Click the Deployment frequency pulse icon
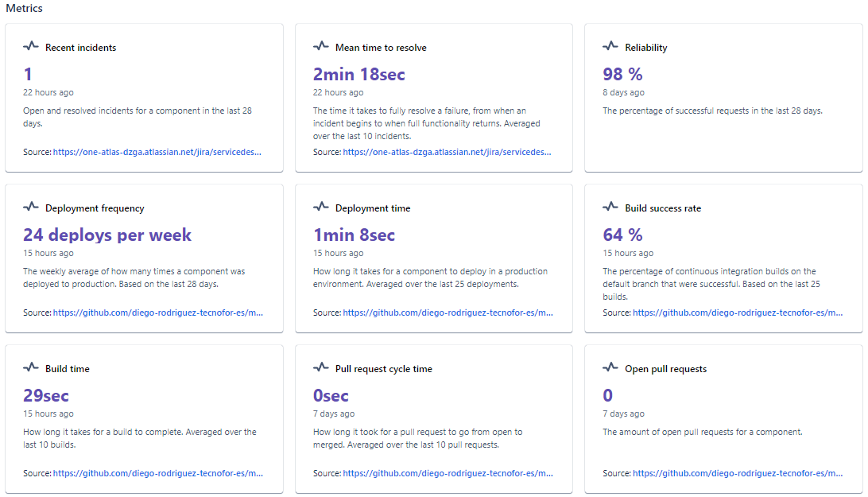The width and height of the screenshot is (868, 497). click(31, 208)
